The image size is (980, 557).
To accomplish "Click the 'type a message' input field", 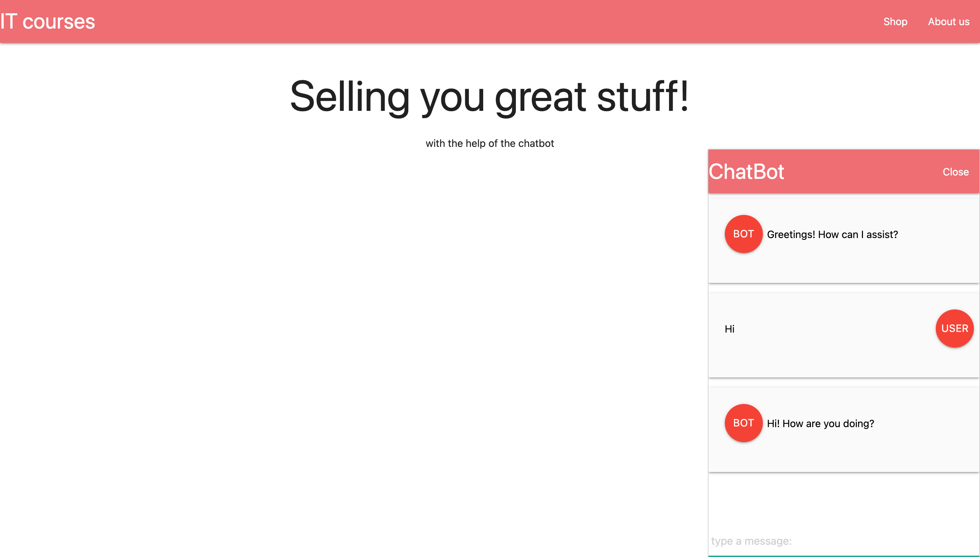I will tap(804, 541).
